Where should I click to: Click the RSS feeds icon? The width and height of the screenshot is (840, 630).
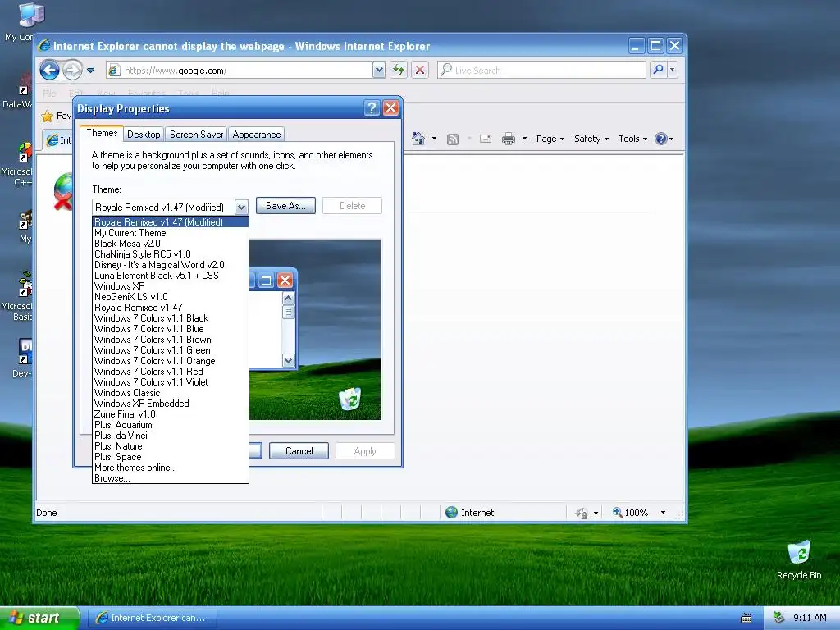[453, 139]
